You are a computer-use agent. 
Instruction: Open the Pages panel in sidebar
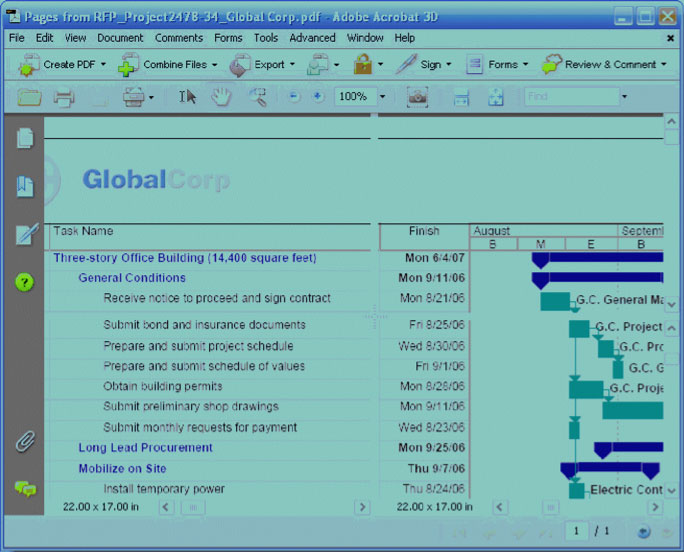[25, 139]
